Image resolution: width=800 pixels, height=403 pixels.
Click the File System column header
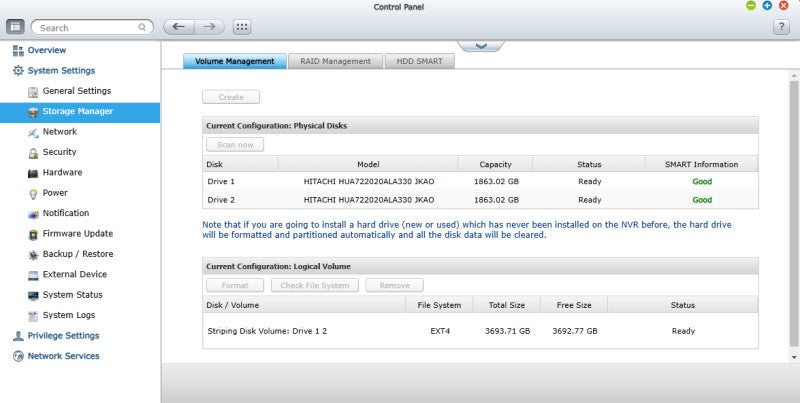click(439, 305)
